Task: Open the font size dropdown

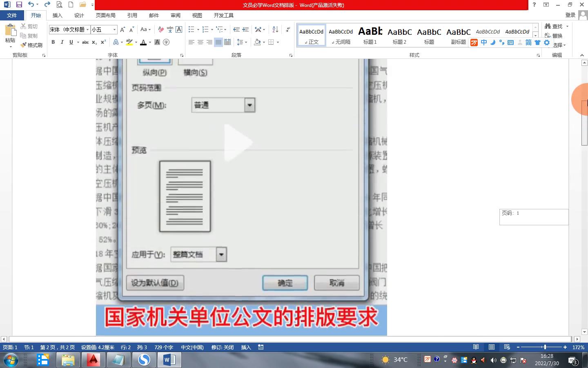Action: pos(114,29)
